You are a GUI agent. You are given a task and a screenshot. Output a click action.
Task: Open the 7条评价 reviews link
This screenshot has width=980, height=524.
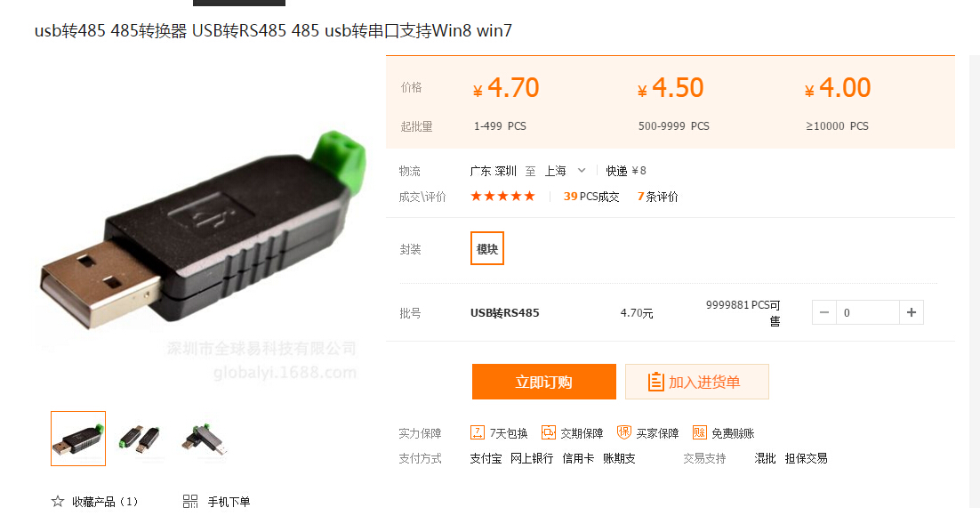pos(657,197)
